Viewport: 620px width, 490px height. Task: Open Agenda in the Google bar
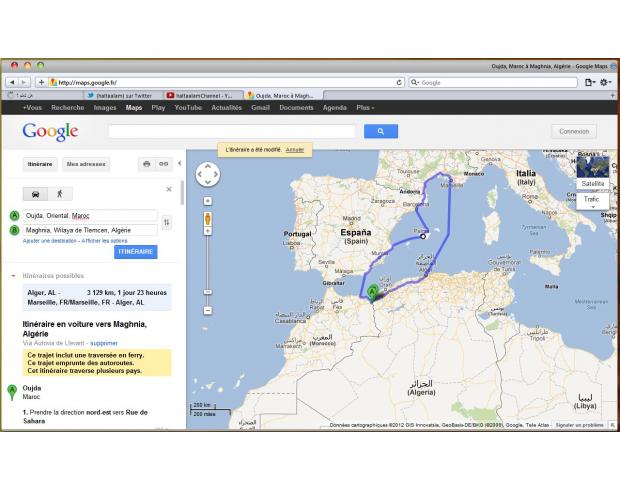(335, 108)
